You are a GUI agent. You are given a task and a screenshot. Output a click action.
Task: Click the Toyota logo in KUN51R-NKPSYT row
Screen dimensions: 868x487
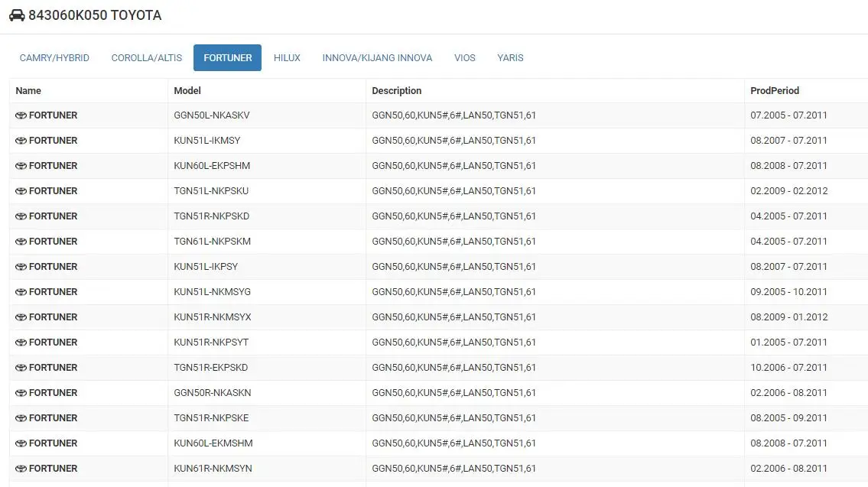click(21, 343)
